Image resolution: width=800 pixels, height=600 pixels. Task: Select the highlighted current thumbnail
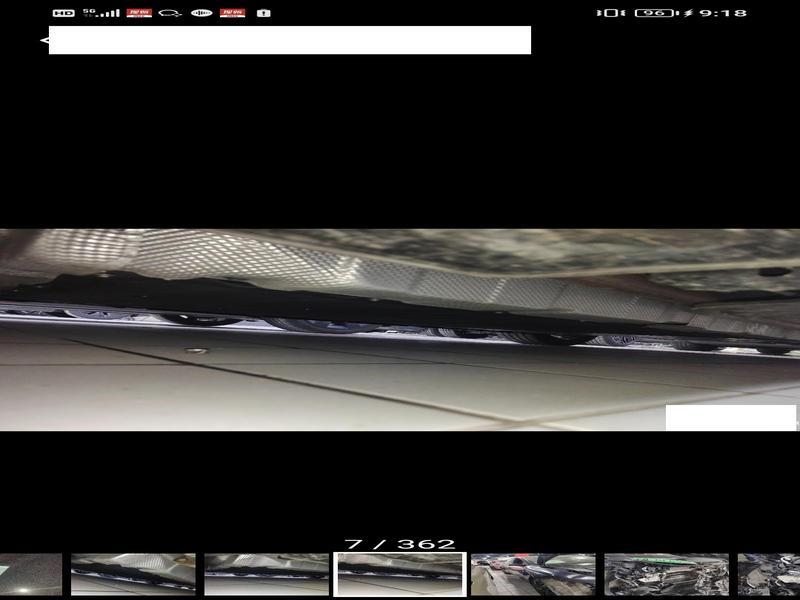click(x=400, y=574)
